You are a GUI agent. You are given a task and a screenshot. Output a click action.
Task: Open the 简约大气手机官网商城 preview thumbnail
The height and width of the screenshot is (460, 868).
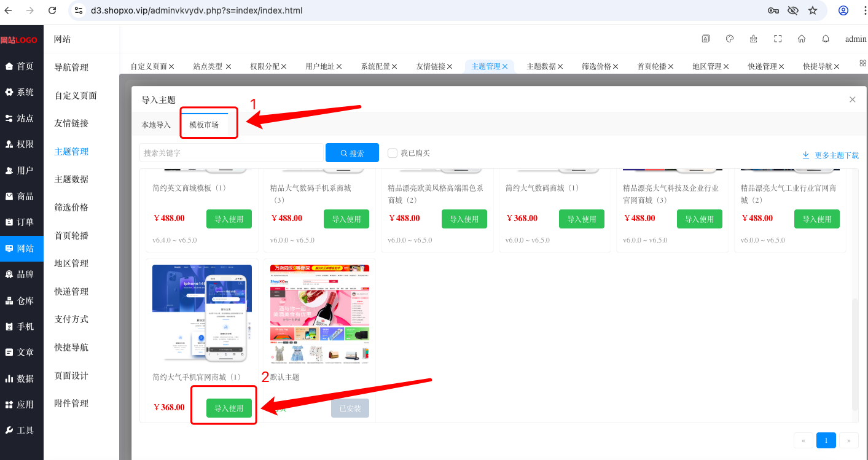[x=202, y=313]
